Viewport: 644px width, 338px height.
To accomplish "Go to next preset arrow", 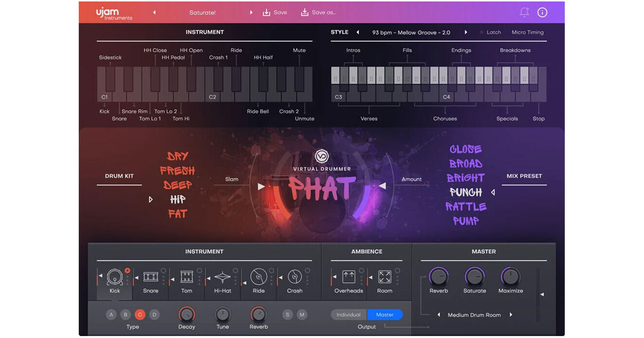I will pos(251,13).
